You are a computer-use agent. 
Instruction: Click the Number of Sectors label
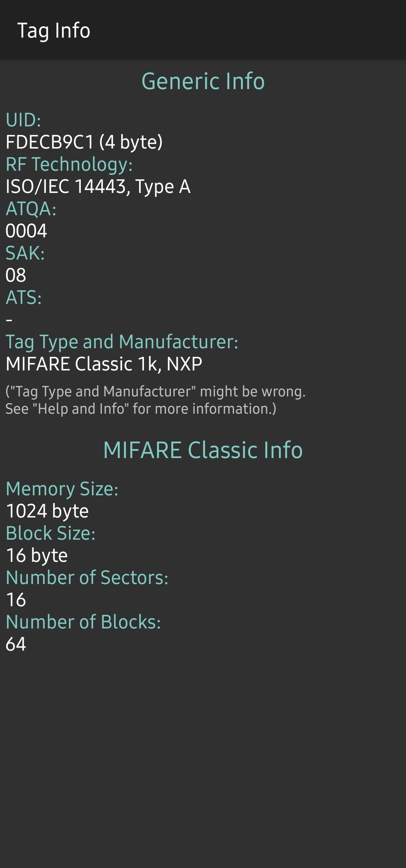[x=87, y=578]
